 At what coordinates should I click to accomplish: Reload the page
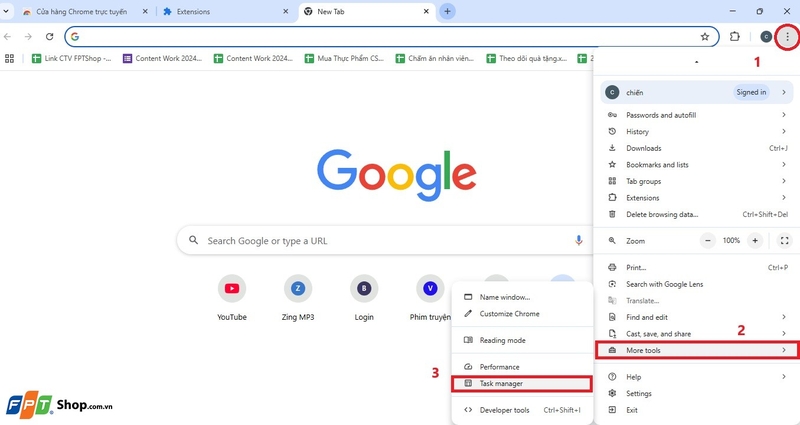pos(49,37)
